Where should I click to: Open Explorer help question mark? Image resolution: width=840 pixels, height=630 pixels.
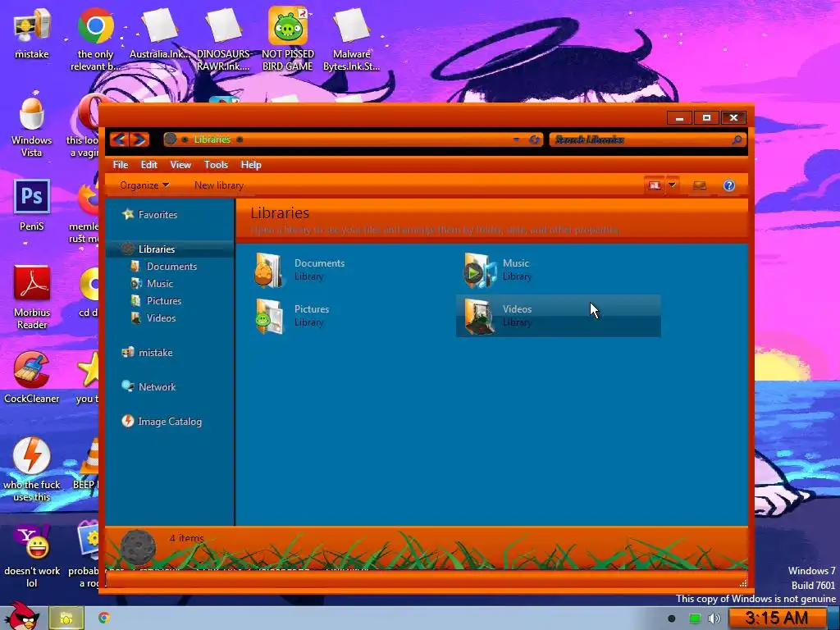click(x=728, y=185)
